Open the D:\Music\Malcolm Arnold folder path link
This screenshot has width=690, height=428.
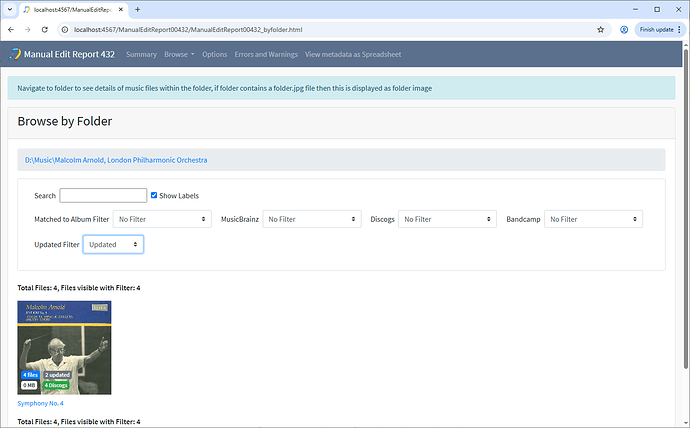[116, 160]
